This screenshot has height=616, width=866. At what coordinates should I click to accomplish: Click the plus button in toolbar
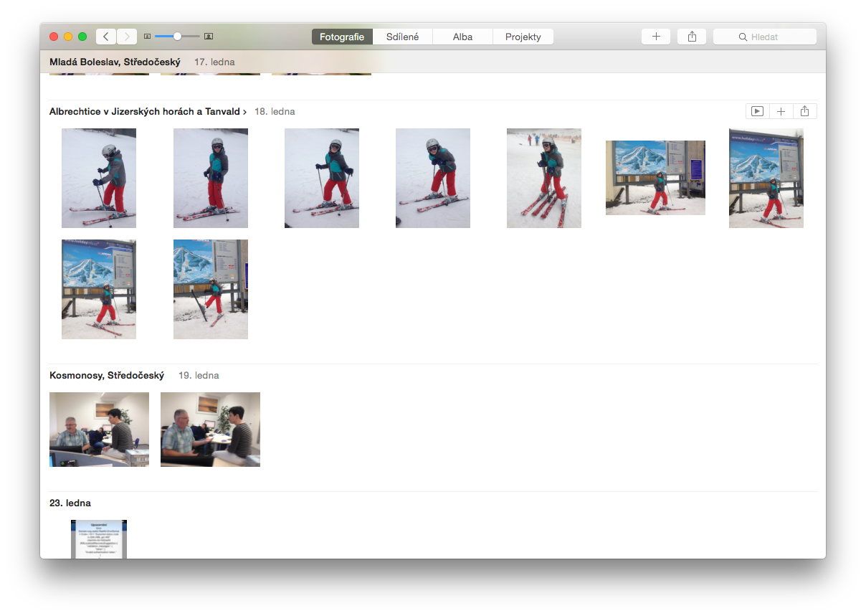(656, 37)
